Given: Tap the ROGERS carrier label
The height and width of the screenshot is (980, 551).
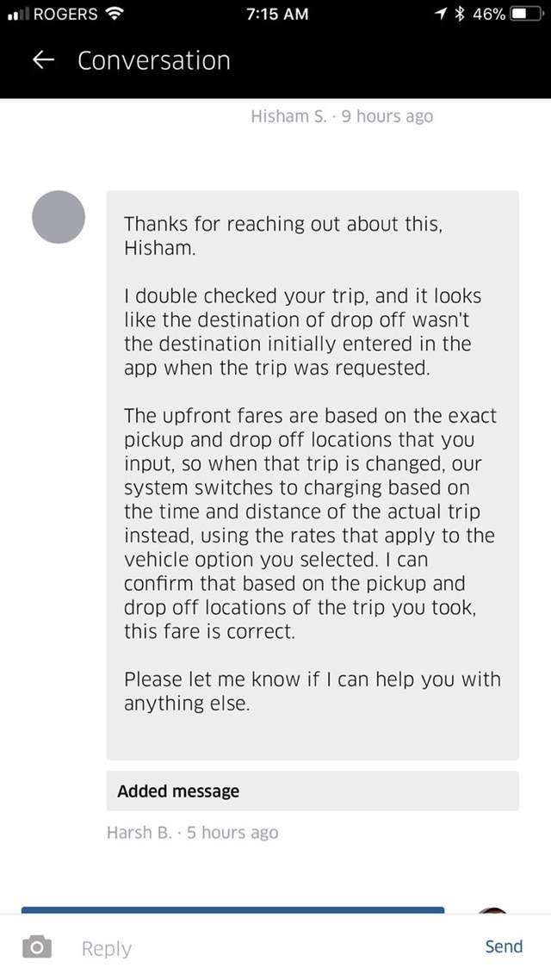Looking at the screenshot, I should (x=65, y=14).
